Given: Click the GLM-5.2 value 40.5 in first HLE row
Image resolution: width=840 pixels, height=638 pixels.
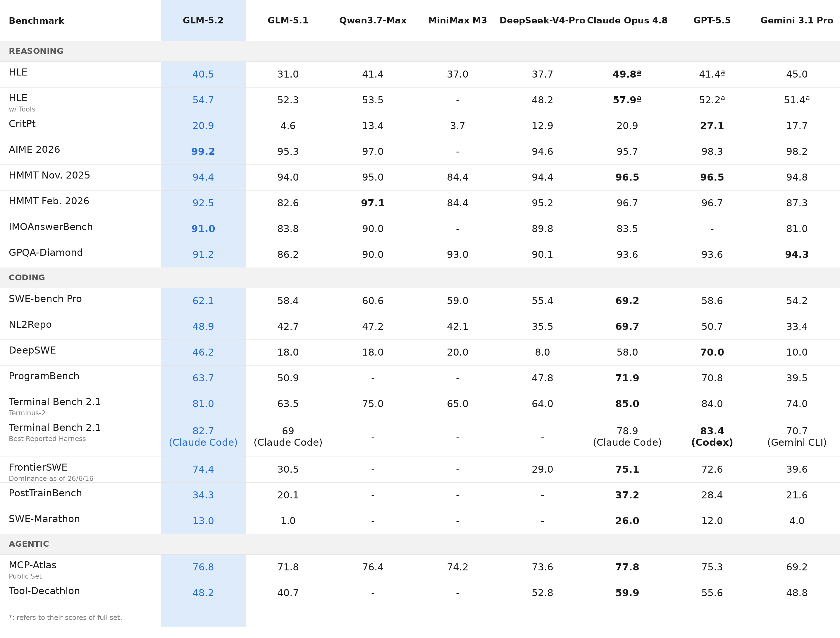Looking at the screenshot, I should coord(203,74).
